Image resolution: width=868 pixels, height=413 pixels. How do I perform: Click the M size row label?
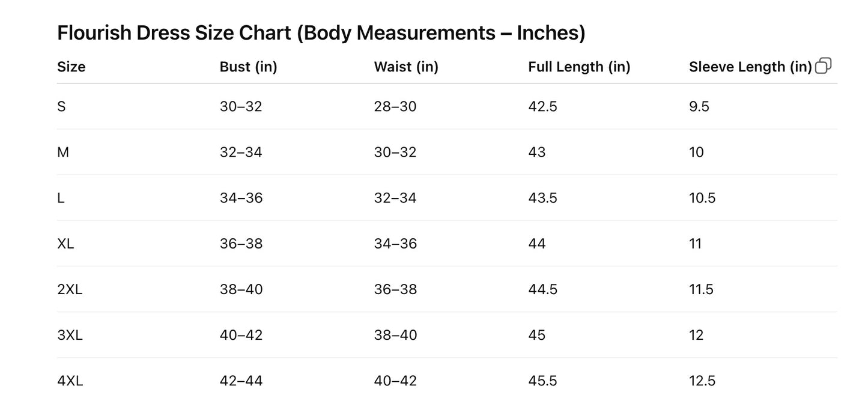click(x=63, y=152)
